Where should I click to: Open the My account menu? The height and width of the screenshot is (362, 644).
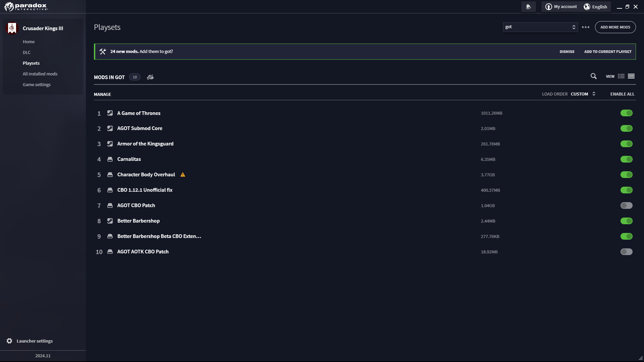(561, 7)
